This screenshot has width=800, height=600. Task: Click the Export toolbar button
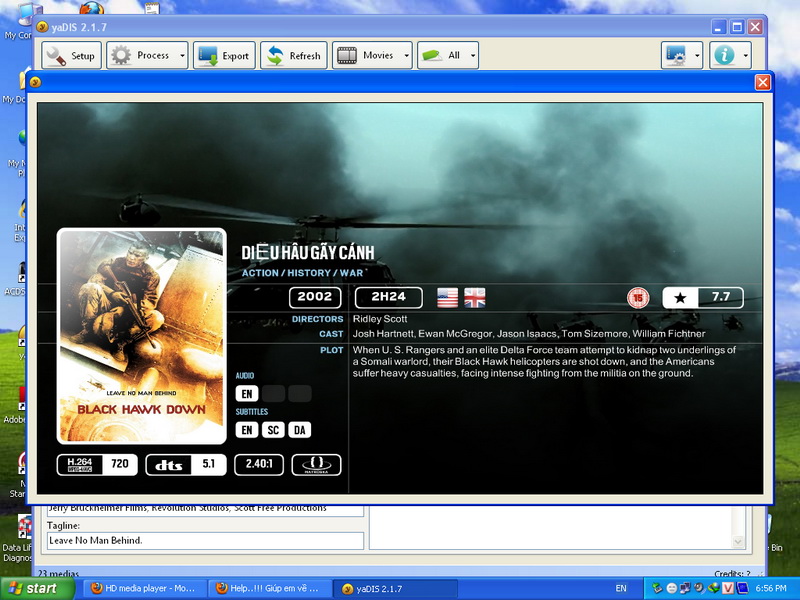(224, 55)
